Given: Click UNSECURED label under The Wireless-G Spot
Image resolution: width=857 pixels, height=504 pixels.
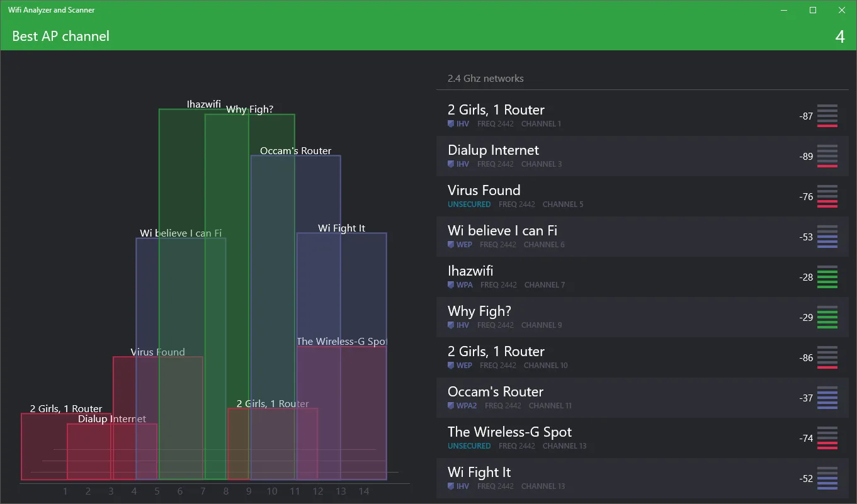Looking at the screenshot, I should click(469, 446).
